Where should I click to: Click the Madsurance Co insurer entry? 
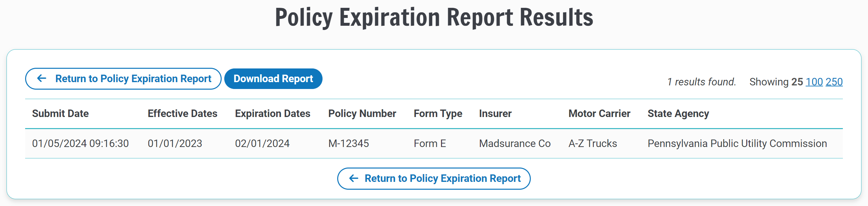pyautogui.click(x=514, y=143)
